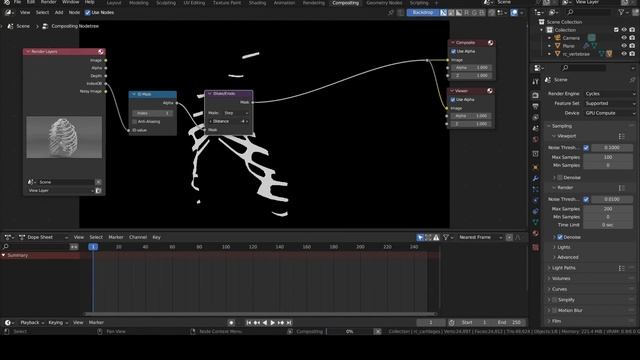
Task: Open the Key menu in dope sheet
Action: tap(156, 238)
